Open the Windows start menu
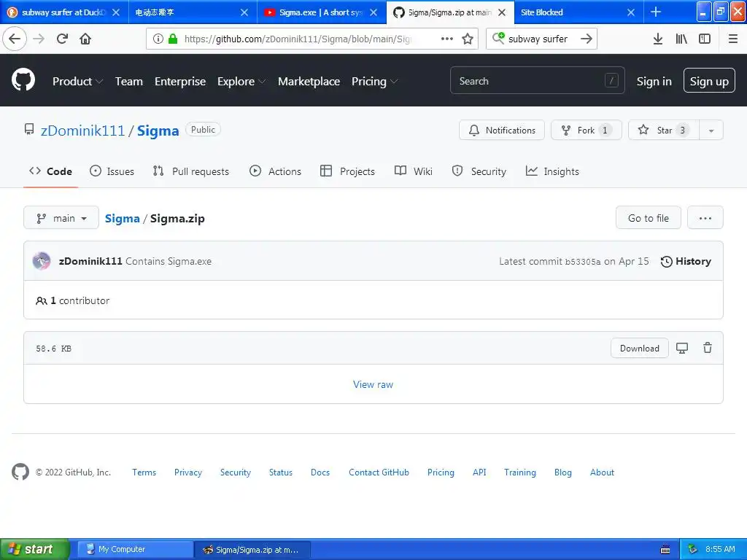 point(34,549)
